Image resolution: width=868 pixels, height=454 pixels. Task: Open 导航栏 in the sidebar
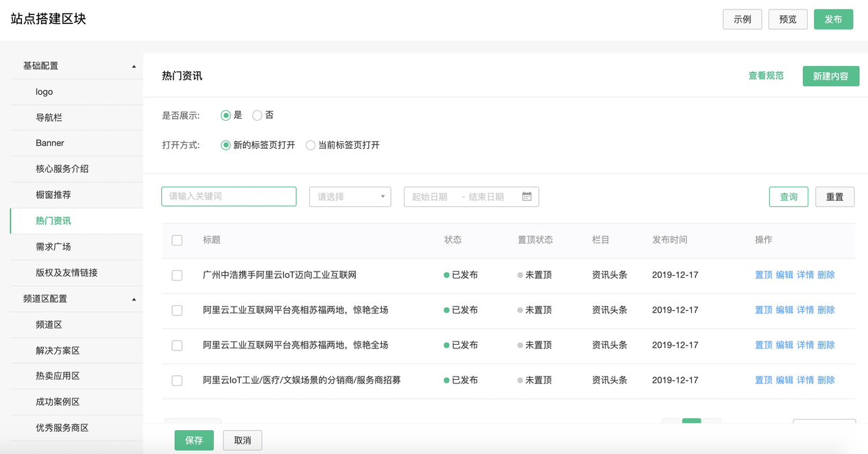click(76, 117)
